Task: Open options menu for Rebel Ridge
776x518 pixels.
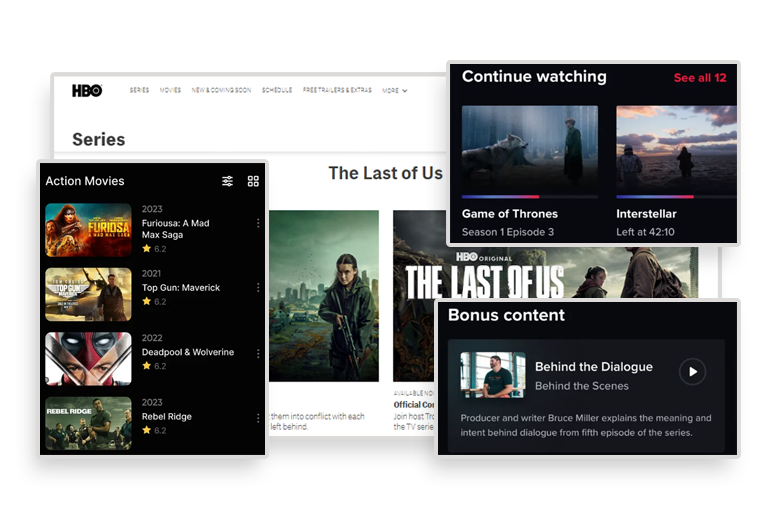Action: pos(258,418)
